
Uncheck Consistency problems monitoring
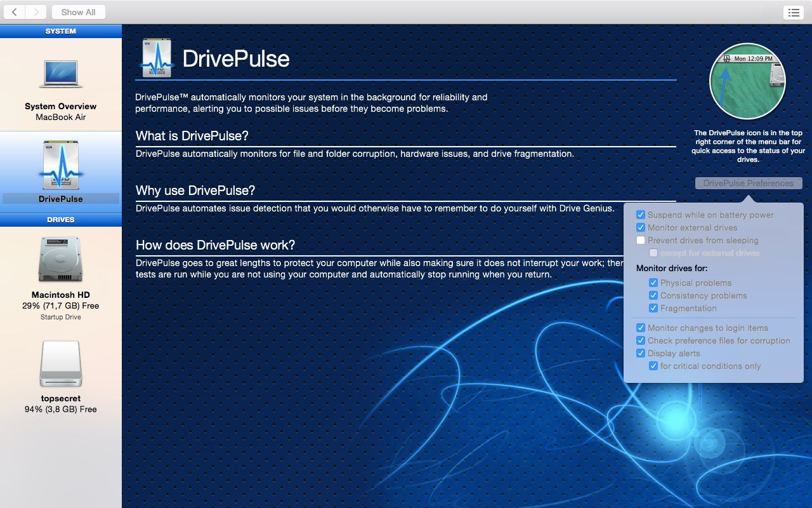click(653, 295)
